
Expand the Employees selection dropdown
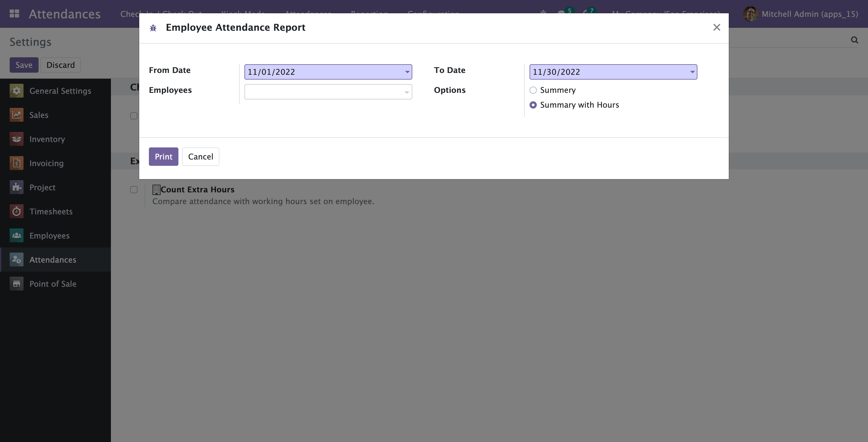tap(407, 92)
